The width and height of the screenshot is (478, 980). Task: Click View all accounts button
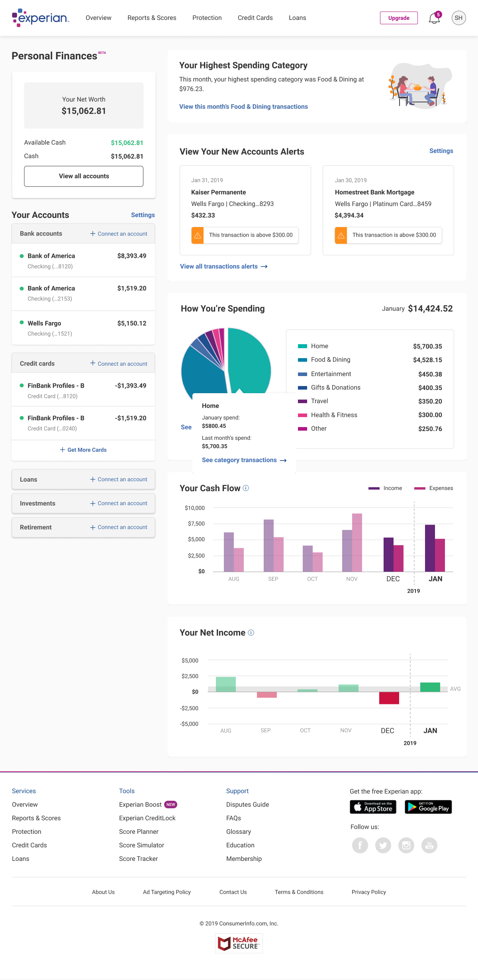84,176
